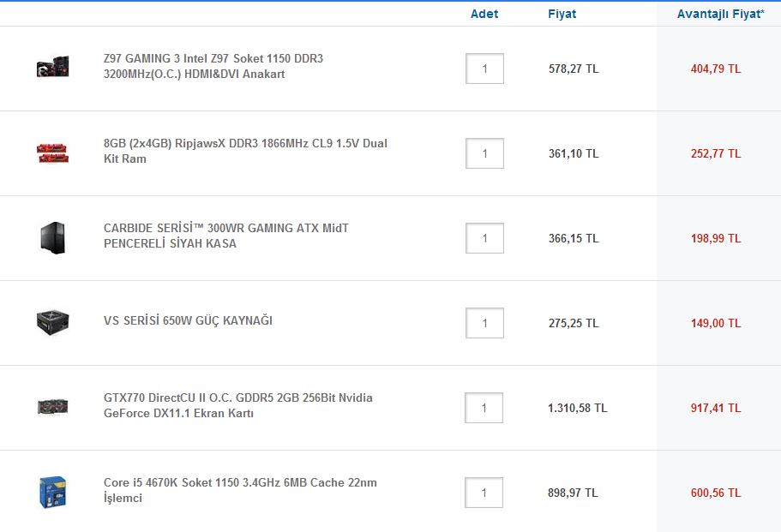Open the VS SERİSİ 650W GÜÇ KAYNAĞI link
Screen dimensions: 781x532
coord(188,320)
